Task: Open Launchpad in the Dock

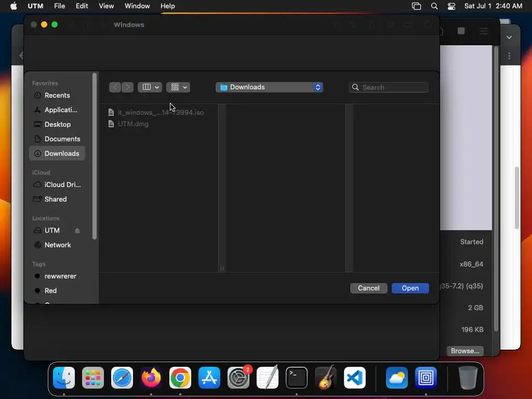Action: point(93,378)
